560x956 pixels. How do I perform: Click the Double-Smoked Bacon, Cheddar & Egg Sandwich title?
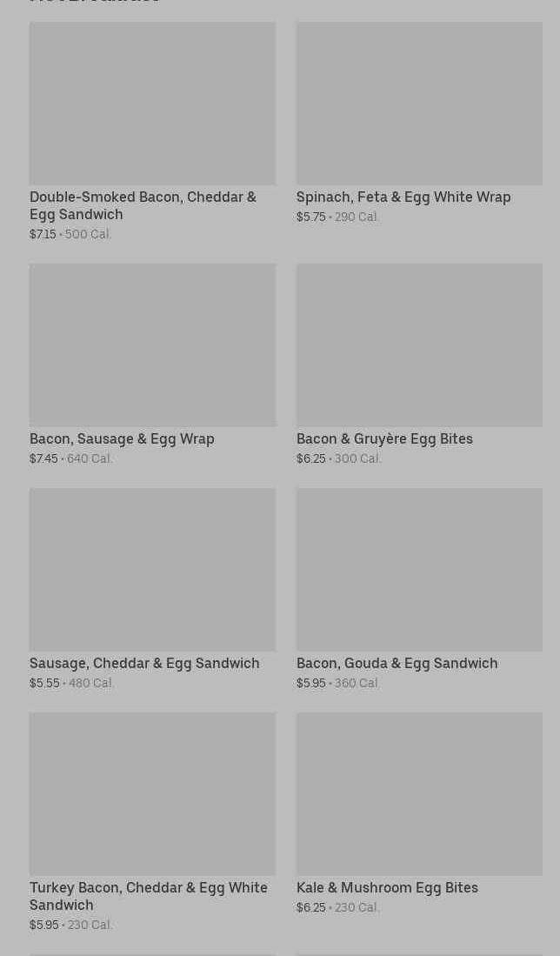pos(143,205)
